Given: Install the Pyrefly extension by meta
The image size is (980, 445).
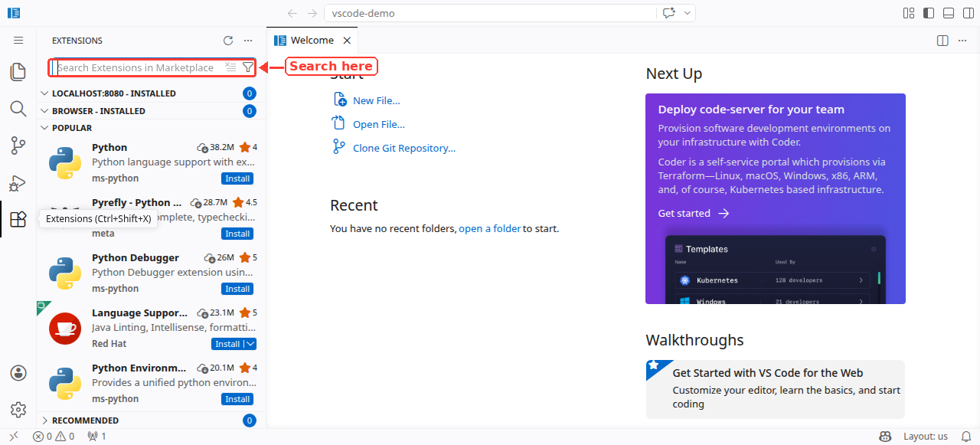Looking at the screenshot, I should [x=237, y=234].
